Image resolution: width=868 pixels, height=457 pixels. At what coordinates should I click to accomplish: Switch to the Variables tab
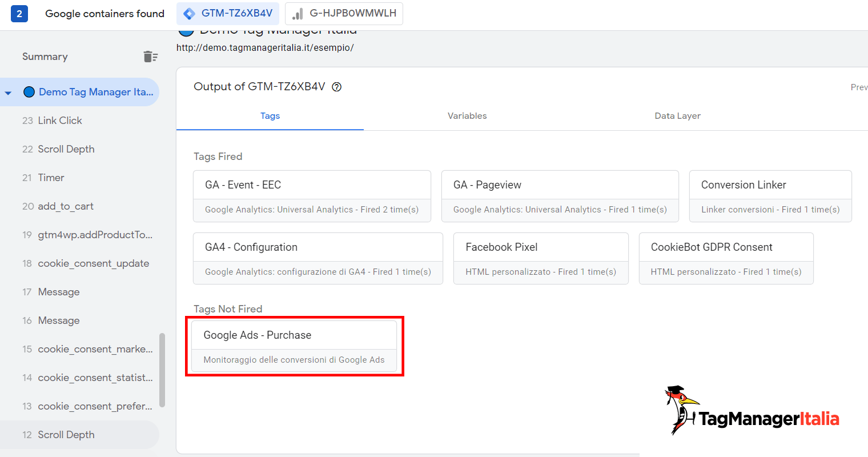[x=467, y=116]
